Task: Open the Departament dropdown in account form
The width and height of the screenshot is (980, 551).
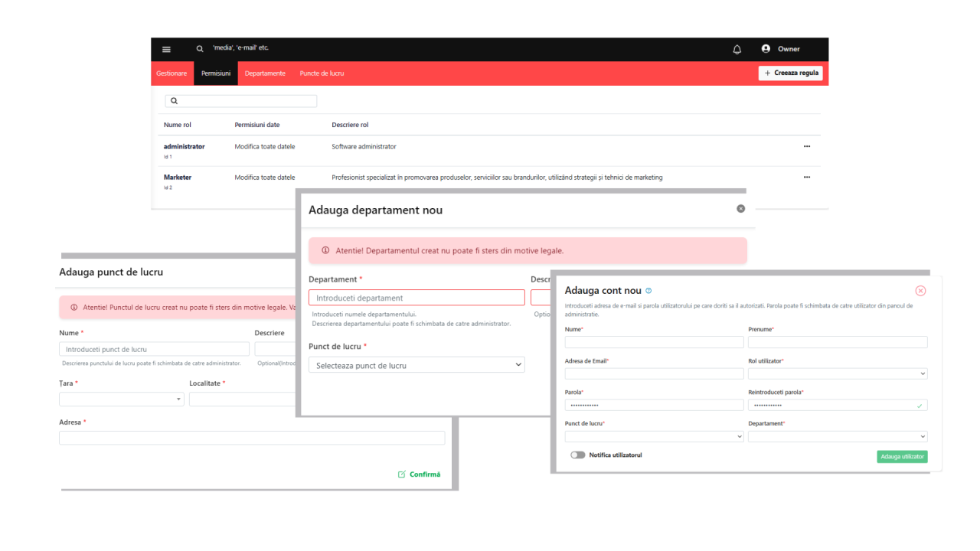Action: 837,436
